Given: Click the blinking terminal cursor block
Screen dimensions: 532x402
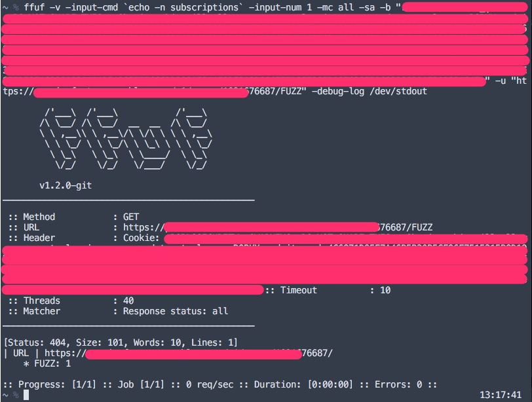Looking at the screenshot, I should coord(26,395).
